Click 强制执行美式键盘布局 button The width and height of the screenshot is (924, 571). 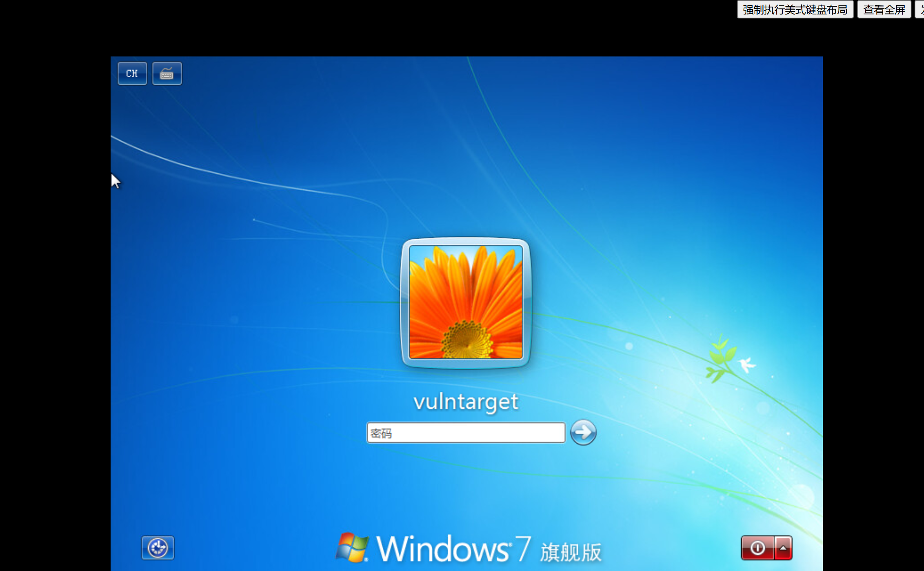(x=795, y=9)
